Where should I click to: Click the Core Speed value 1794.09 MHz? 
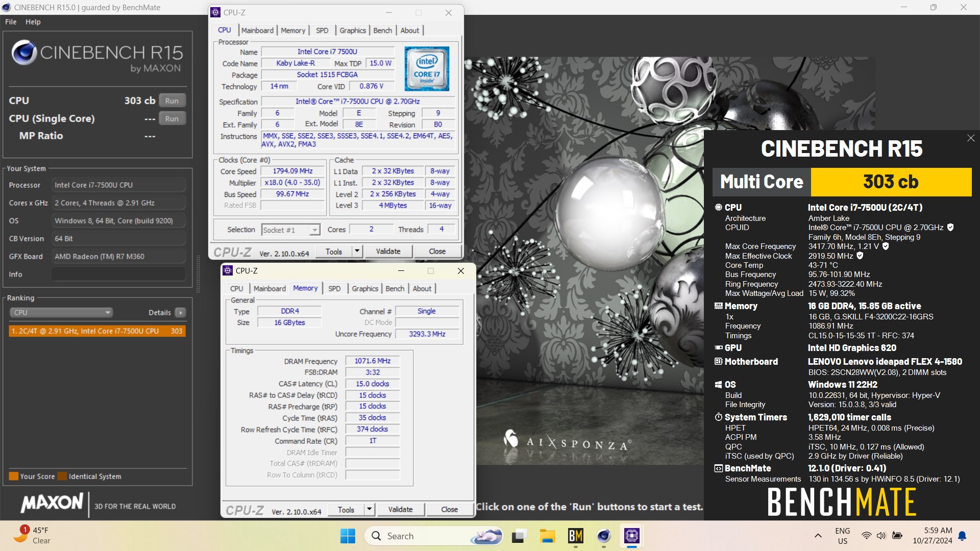pyautogui.click(x=292, y=171)
